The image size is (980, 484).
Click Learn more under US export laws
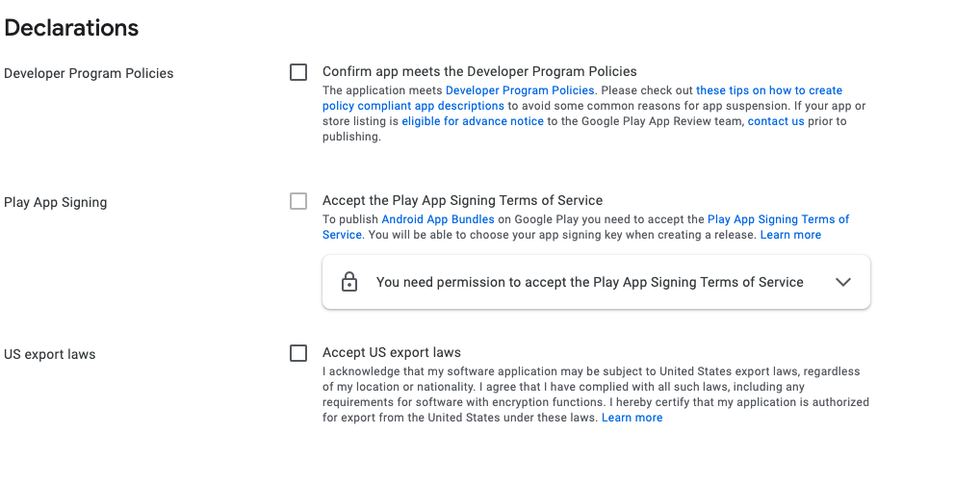coord(632,418)
